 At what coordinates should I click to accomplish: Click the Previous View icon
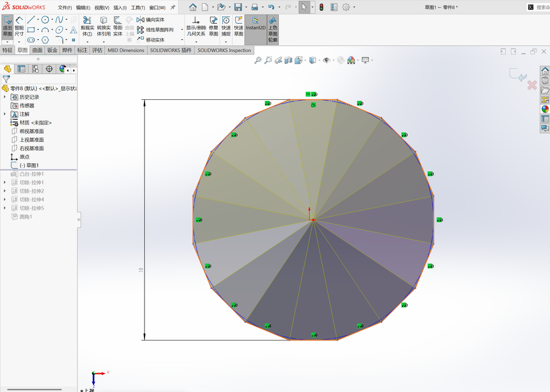click(x=278, y=60)
